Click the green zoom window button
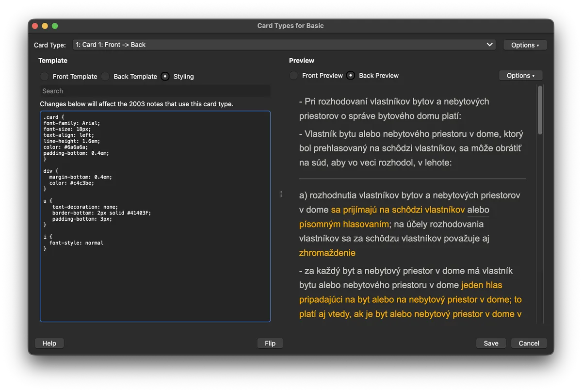582x392 pixels. [x=55, y=26]
